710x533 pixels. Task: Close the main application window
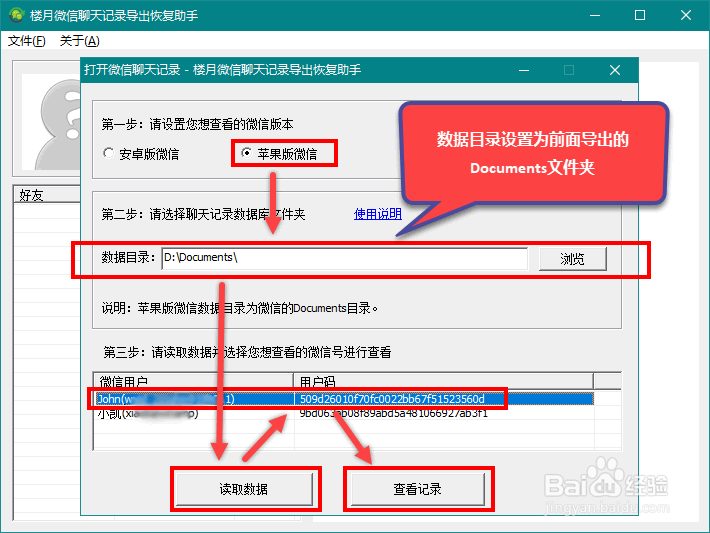point(686,15)
